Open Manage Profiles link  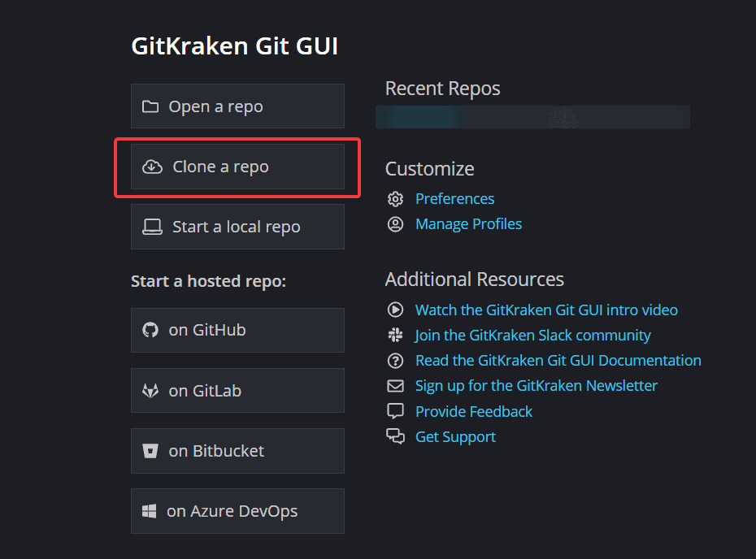(x=469, y=224)
